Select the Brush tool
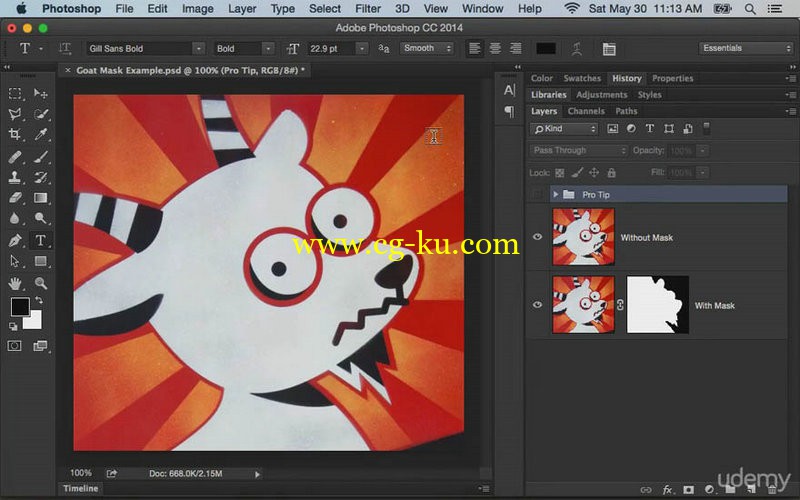Viewport: 800px width, 500px height. [x=40, y=157]
